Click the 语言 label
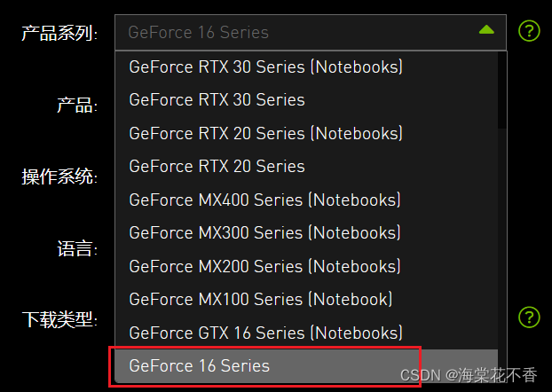Viewport: 552px width, 392px height. tap(76, 248)
